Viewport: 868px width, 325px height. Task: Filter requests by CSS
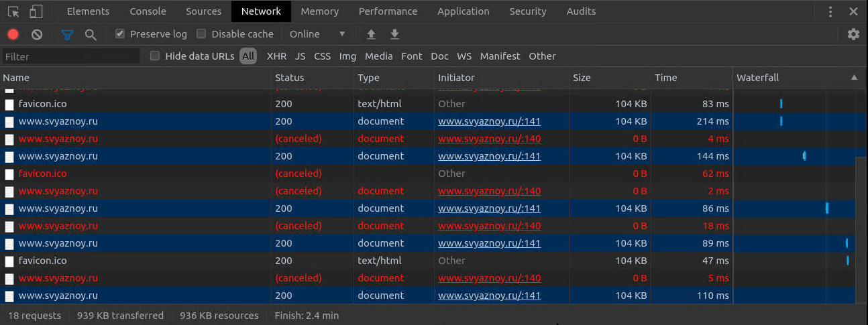(323, 56)
